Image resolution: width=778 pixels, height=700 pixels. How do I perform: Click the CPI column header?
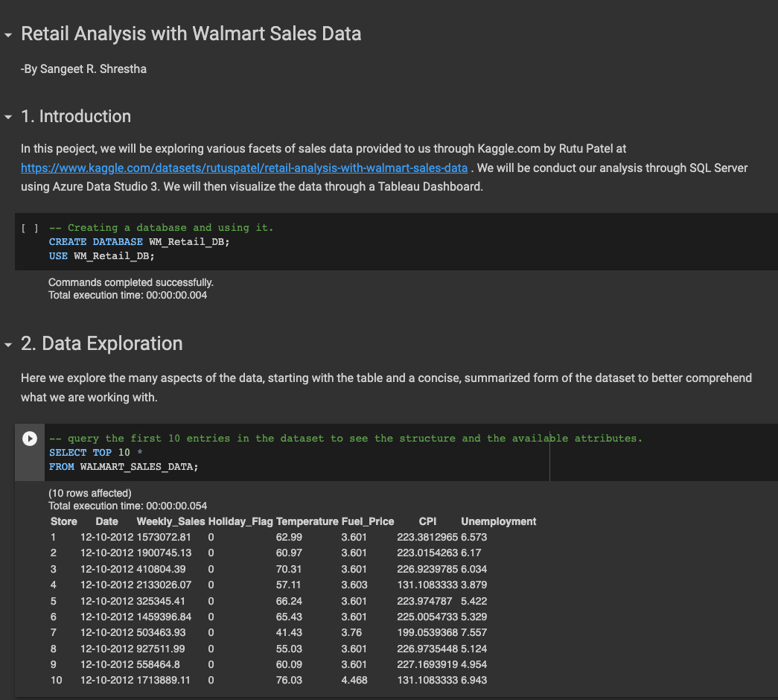(x=427, y=521)
